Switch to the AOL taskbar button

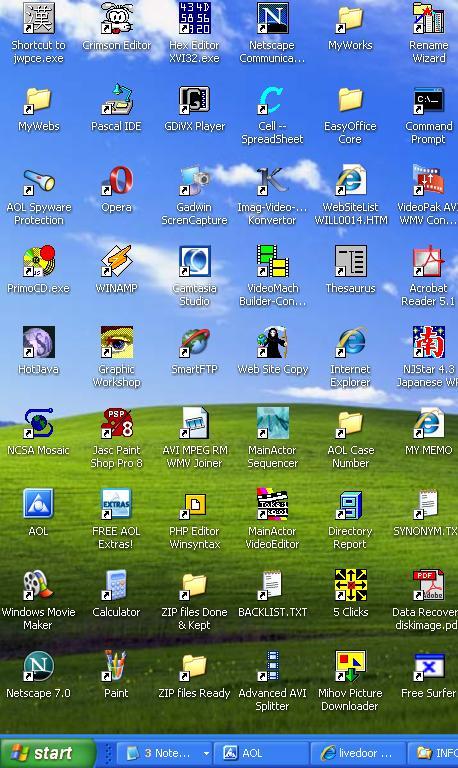(262, 753)
